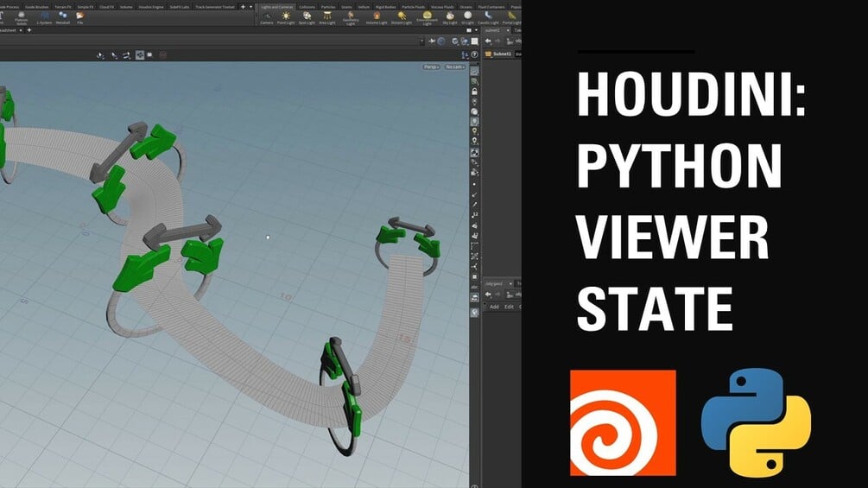Switch to the Collisions shelf tab
The height and width of the screenshot is (488, 868).
point(307,7)
